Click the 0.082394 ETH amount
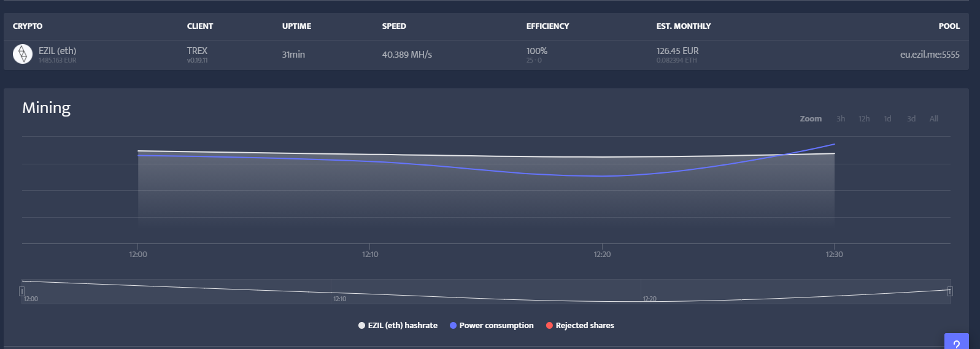Screen dimensions: 980x349 pyautogui.click(x=677, y=61)
